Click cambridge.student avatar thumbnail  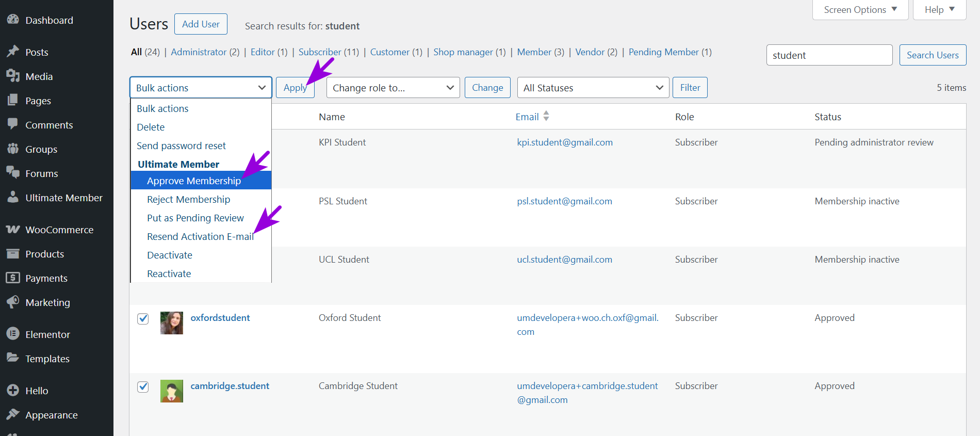(172, 391)
